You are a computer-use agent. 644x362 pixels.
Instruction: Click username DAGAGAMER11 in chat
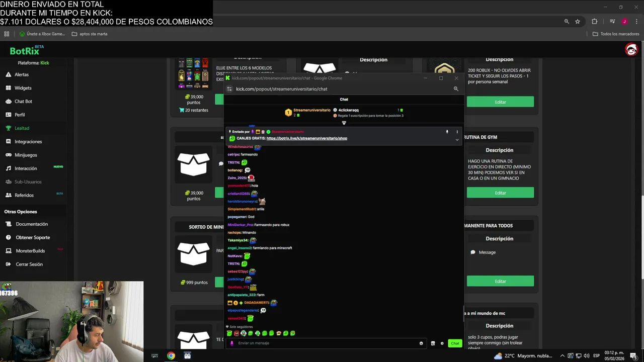[257, 303]
